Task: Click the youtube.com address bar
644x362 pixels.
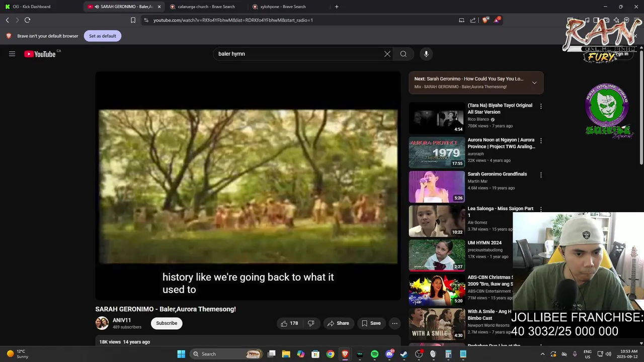Action: (x=302, y=20)
